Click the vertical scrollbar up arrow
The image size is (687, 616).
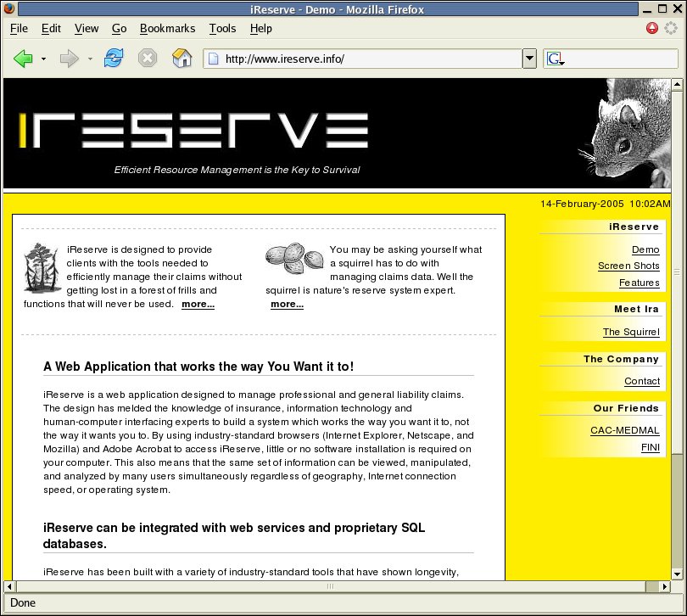tap(677, 84)
